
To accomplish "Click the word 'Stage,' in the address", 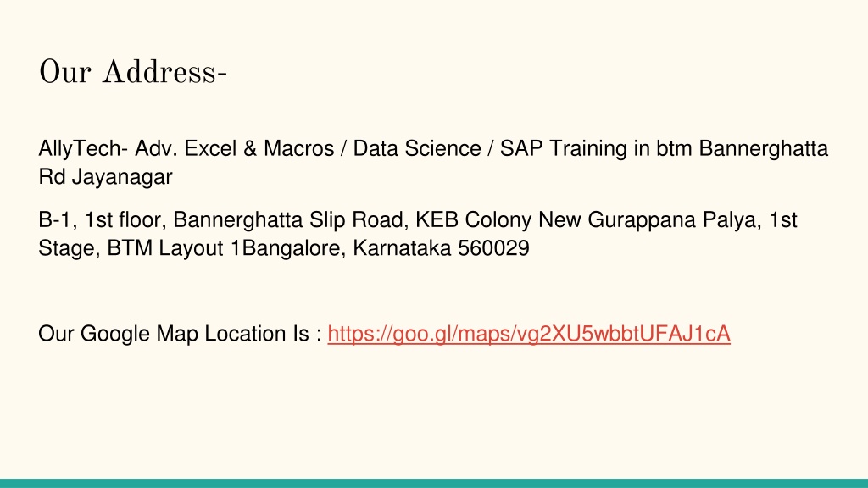I will (x=70, y=248).
